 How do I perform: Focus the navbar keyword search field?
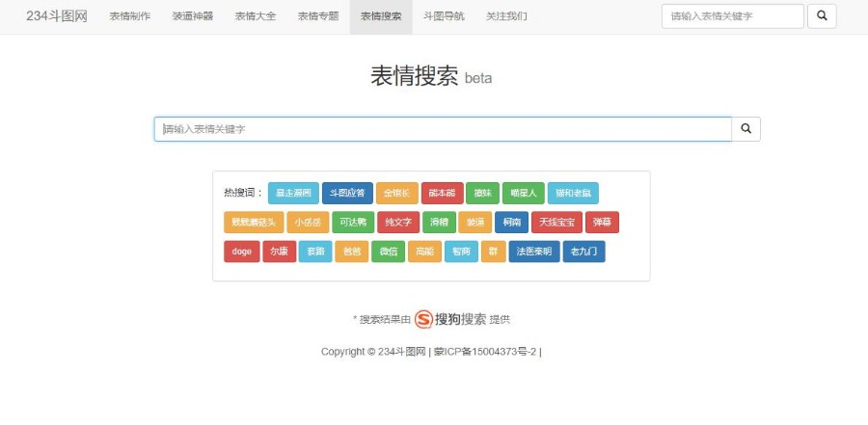(732, 16)
